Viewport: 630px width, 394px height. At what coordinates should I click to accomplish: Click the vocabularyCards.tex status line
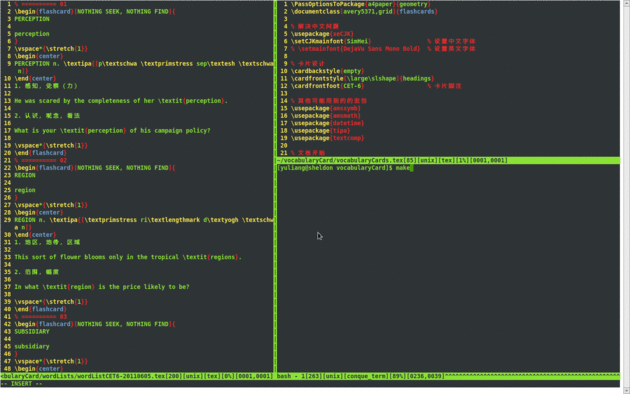[448, 160]
